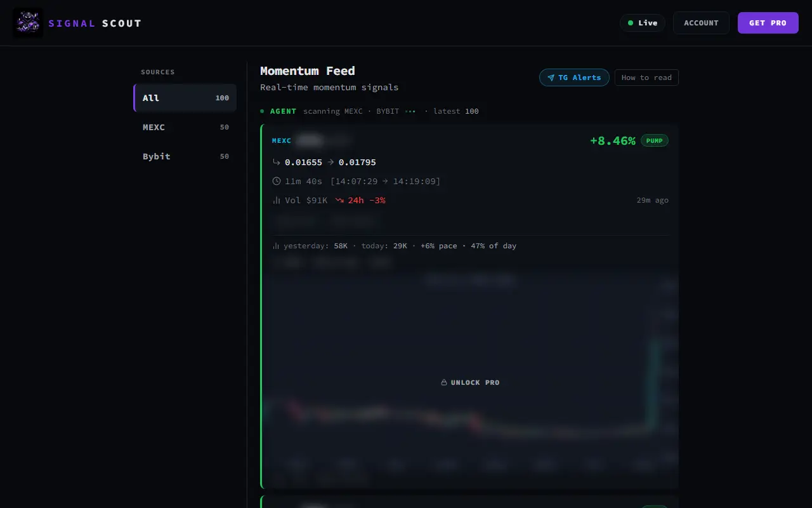Click the clock icon beside 11m 40s
Viewport: 812px width, 508px height.
pyautogui.click(x=277, y=181)
